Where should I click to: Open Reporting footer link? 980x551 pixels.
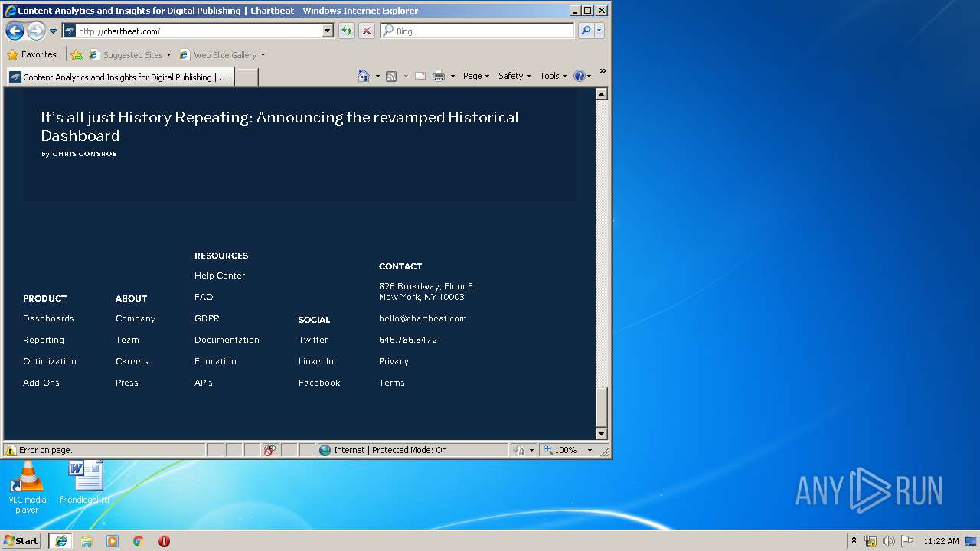(x=44, y=340)
